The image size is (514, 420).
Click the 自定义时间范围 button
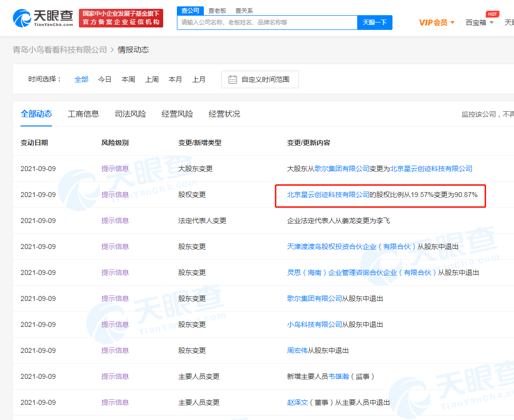coord(260,79)
